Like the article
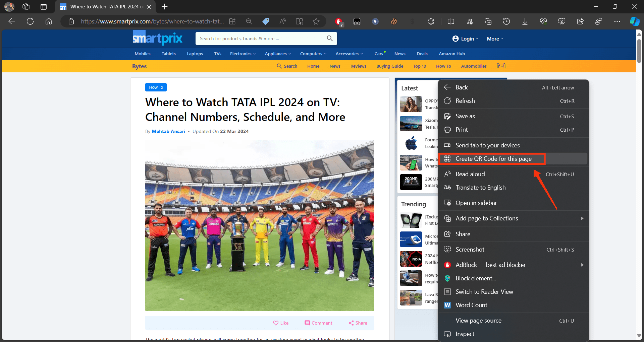This screenshot has height=342, width=644. 281,323
